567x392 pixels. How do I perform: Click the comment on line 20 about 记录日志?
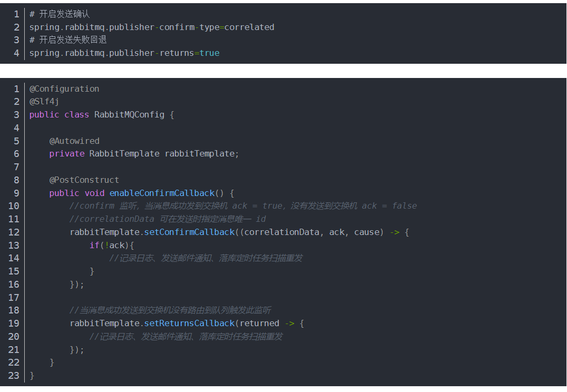[186, 337]
